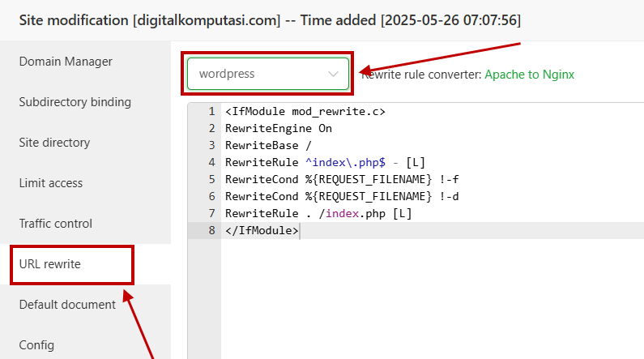Switch to Traffic control section
The width and height of the screenshot is (644, 359).
[x=56, y=224]
